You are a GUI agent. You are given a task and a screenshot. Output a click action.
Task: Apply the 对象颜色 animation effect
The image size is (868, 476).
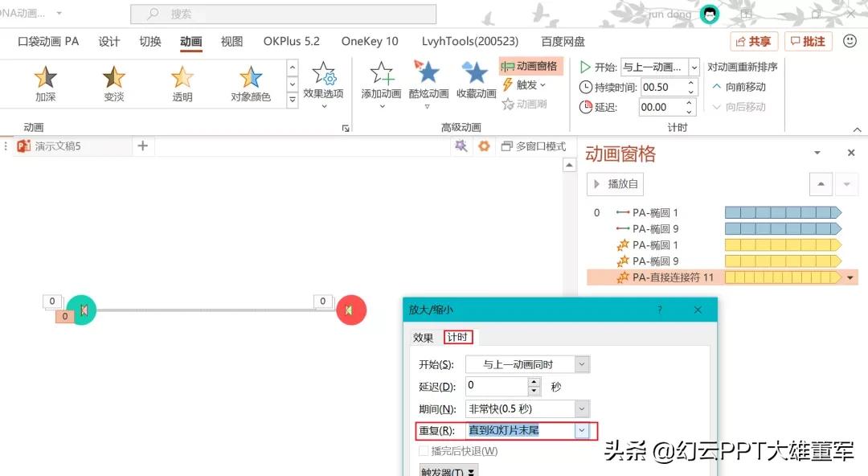click(x=250, y=83)
